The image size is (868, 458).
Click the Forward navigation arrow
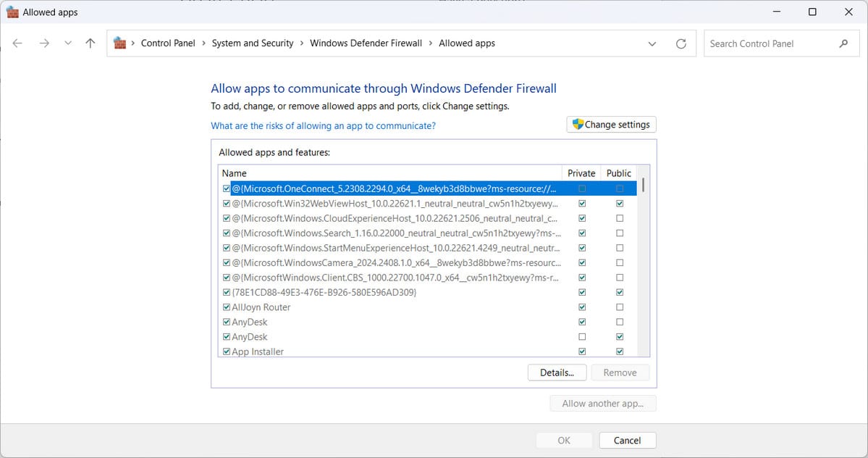click(x=44, y=43)
